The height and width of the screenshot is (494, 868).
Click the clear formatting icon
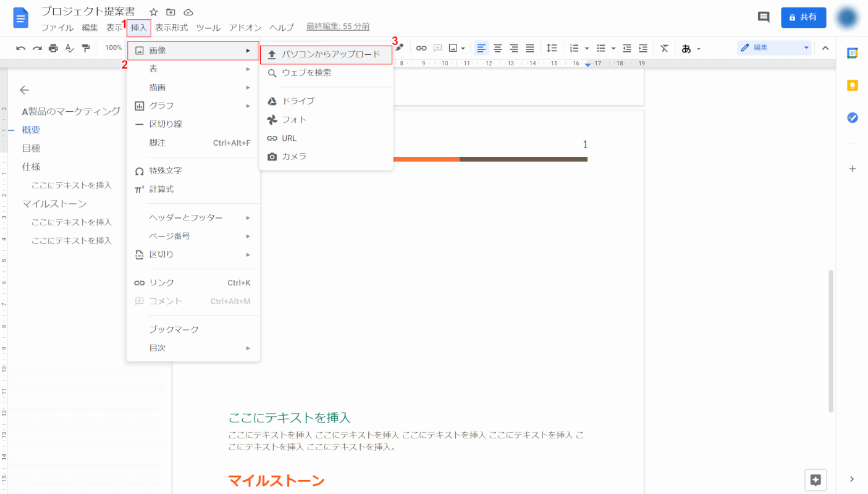[x=664, y=48]
